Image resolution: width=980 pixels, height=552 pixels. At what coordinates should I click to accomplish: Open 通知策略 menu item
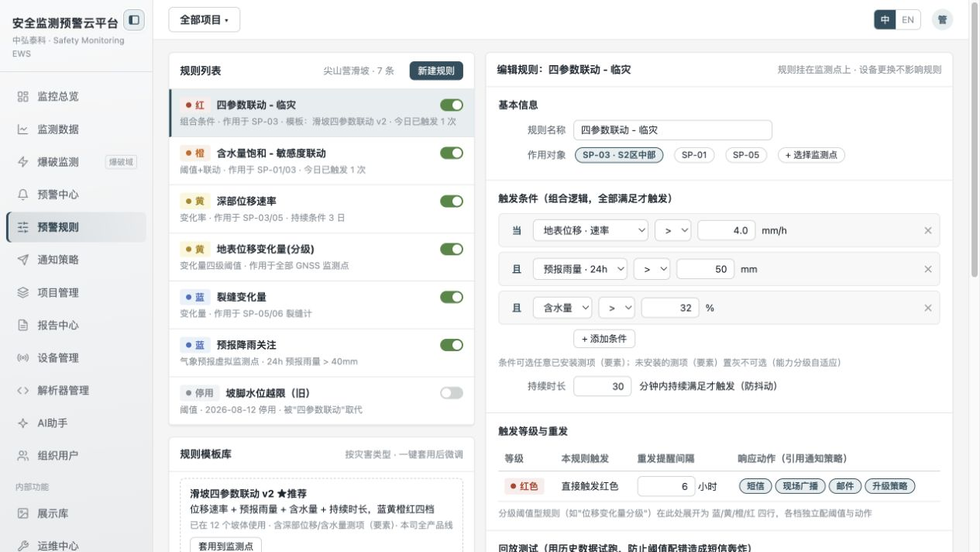click(x=76, y=260)
